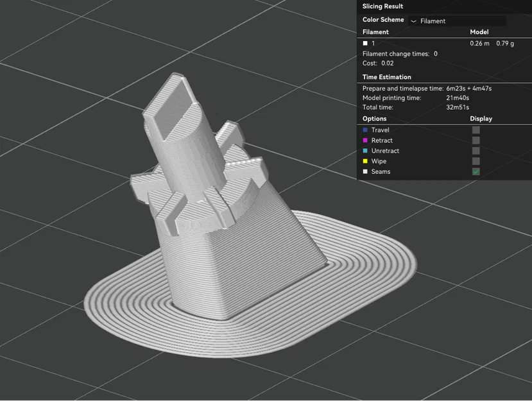Turn on the Unretract display checkbox
This screenshot has height=401, width=532.
pyautogui.click(x=476, y=151)
